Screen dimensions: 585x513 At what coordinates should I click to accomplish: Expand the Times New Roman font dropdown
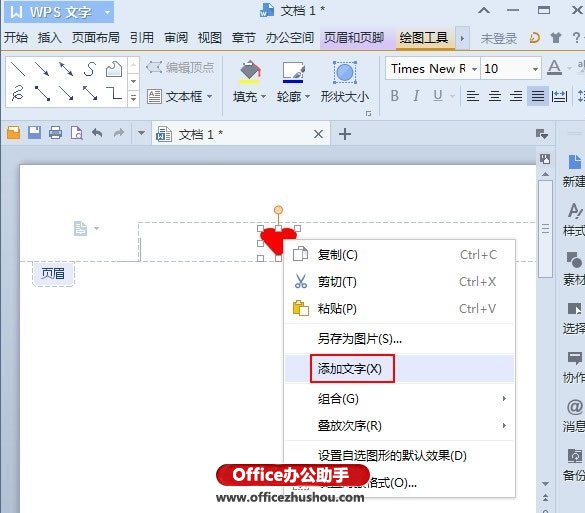pyautogui.click(x=474, y=69)
